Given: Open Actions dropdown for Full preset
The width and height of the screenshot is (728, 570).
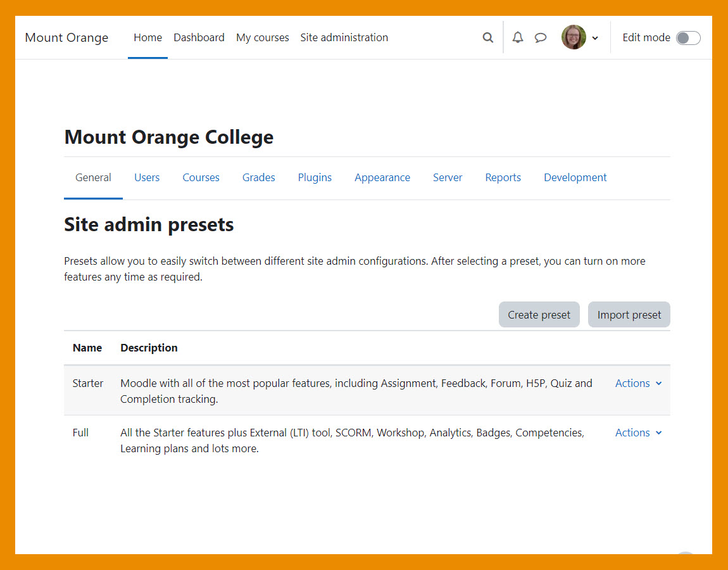Looking at the screenshot, I should pos(638,433).
